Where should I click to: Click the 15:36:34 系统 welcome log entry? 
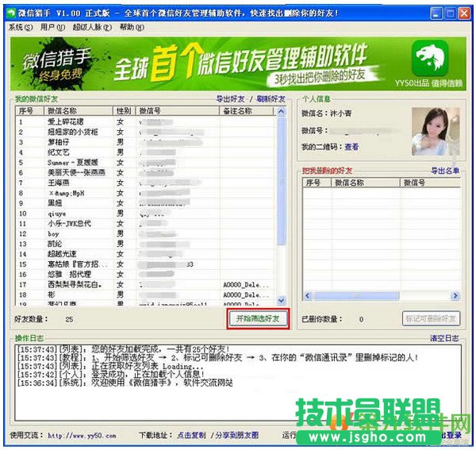(x=125, y=383)
